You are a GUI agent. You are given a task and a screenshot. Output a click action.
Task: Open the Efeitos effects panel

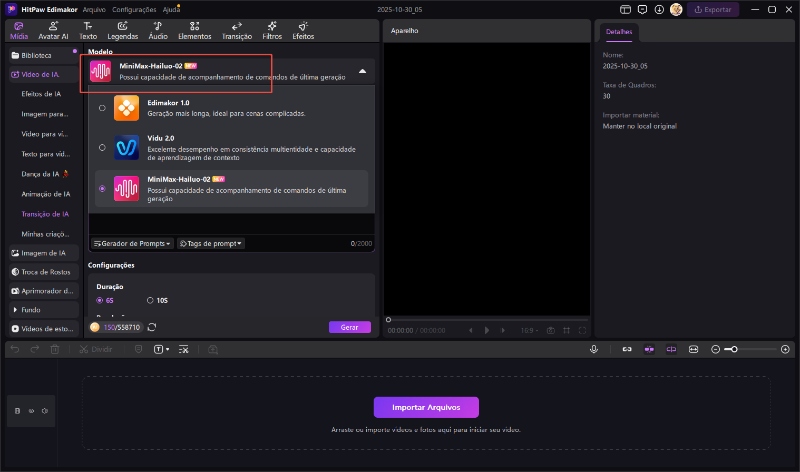(303, 29)
